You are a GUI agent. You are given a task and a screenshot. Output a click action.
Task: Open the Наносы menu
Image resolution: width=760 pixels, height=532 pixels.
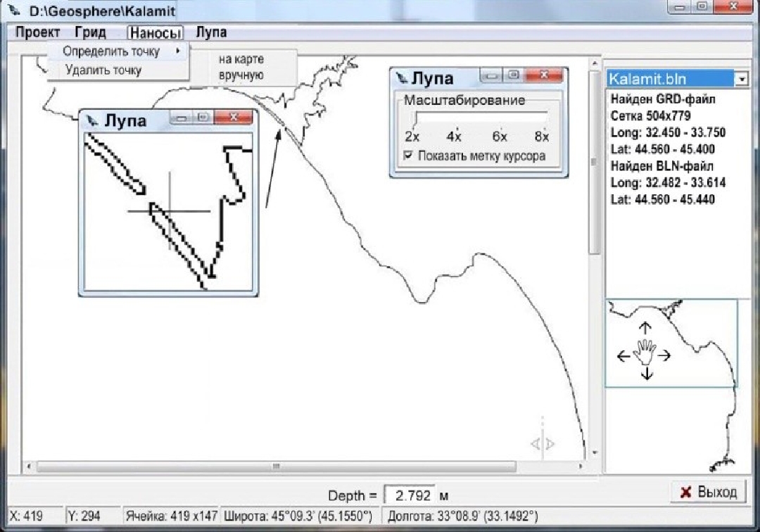coord(155,33)
